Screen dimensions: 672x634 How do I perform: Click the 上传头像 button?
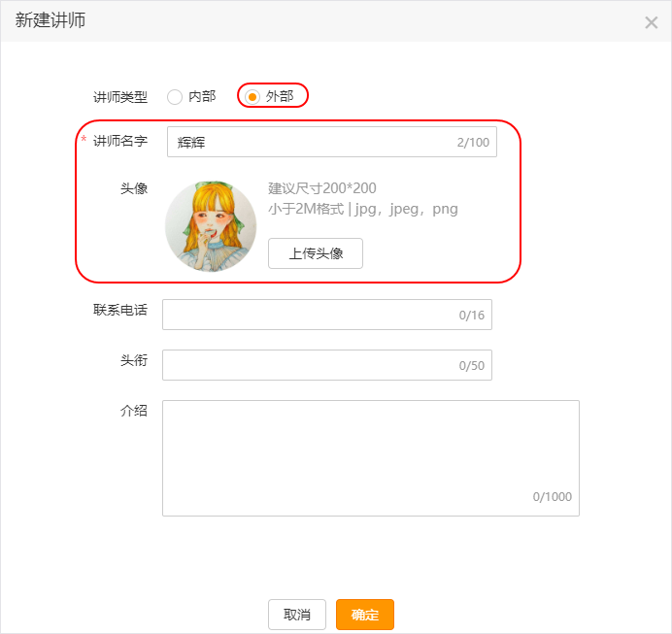pyautogui.click(x=316, y=253)
